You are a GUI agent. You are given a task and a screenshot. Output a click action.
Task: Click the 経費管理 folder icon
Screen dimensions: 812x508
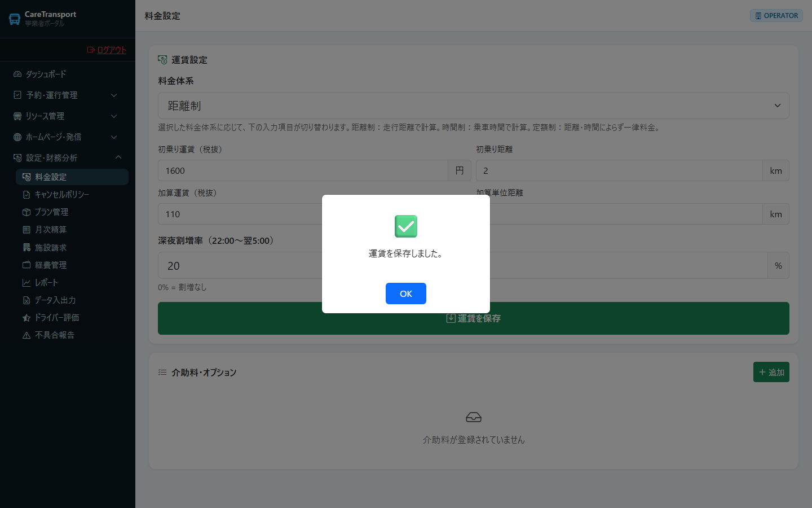27,265
